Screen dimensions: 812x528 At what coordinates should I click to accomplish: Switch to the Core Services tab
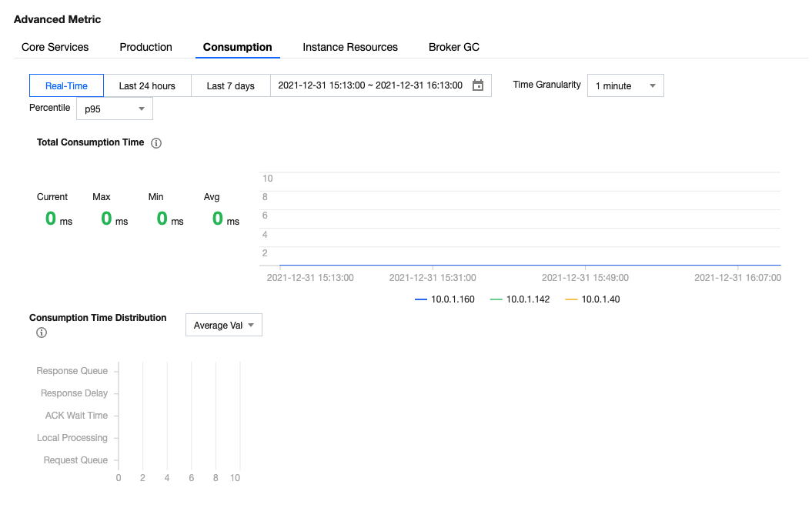[55, 47]
